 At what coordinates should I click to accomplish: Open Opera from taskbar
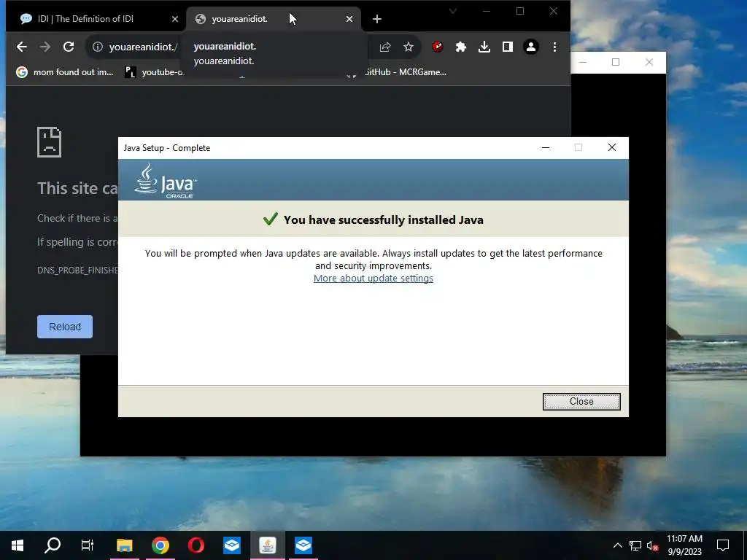[196, 545]
